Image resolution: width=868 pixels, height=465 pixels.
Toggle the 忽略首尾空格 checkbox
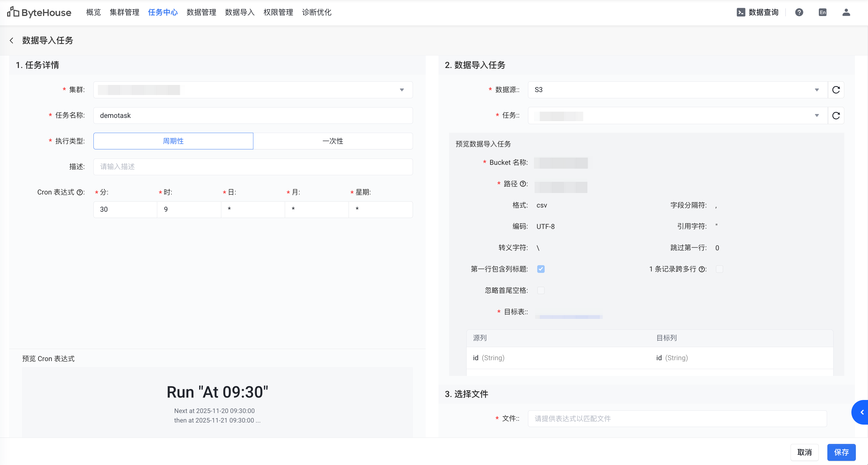click(541, 290)
